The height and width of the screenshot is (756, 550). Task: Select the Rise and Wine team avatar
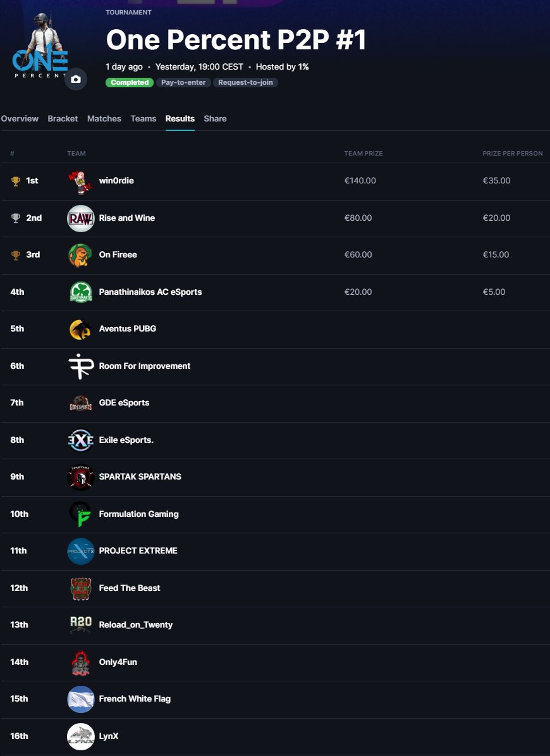(80, 218)
